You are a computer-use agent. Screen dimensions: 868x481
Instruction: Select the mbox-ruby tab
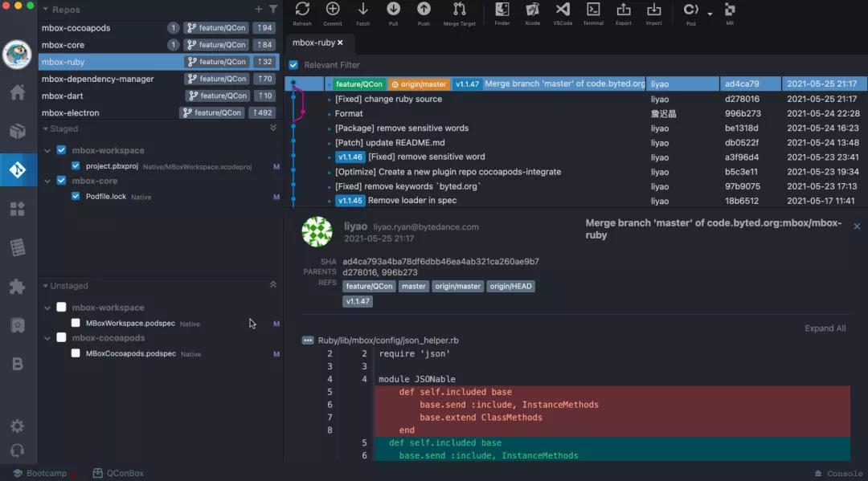(313, 43)
